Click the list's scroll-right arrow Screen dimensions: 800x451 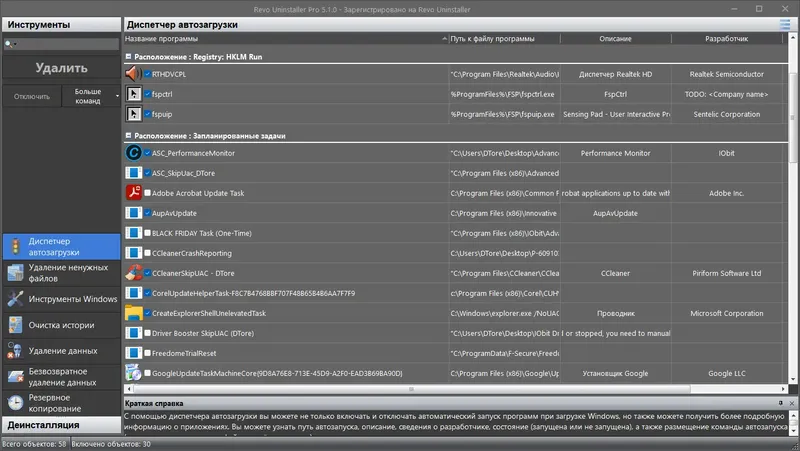783,389
